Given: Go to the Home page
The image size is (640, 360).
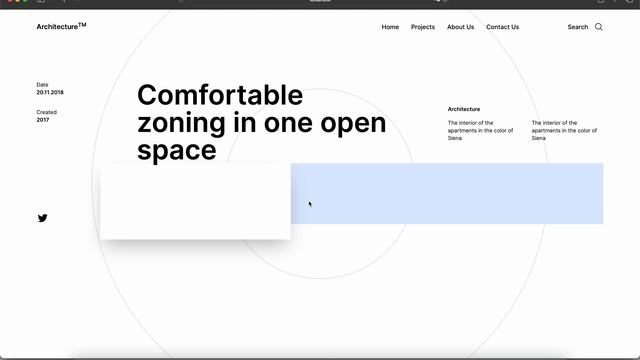Looking at the screenshot, I should [390, 27].
